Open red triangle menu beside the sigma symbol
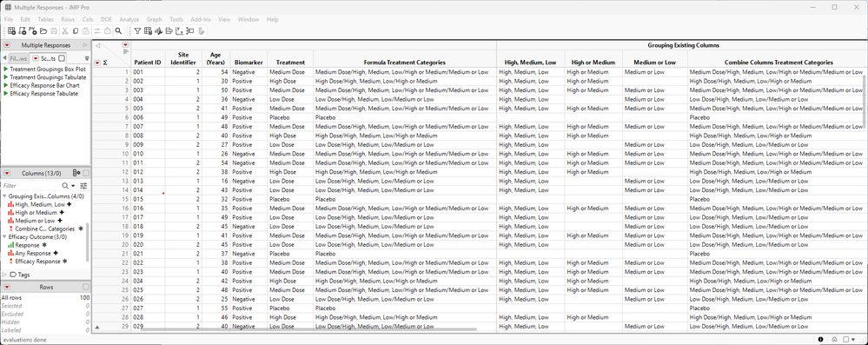The height and width of the screenshot is (345, 868). [x=98, y=63]
